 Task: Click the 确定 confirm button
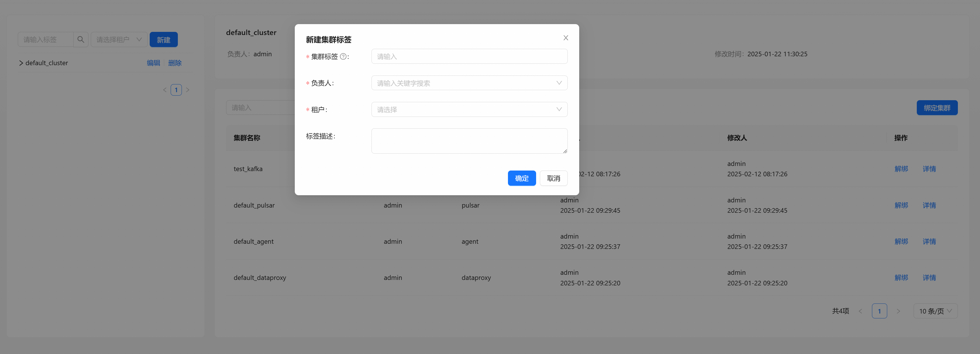click(x=521, y=178)
